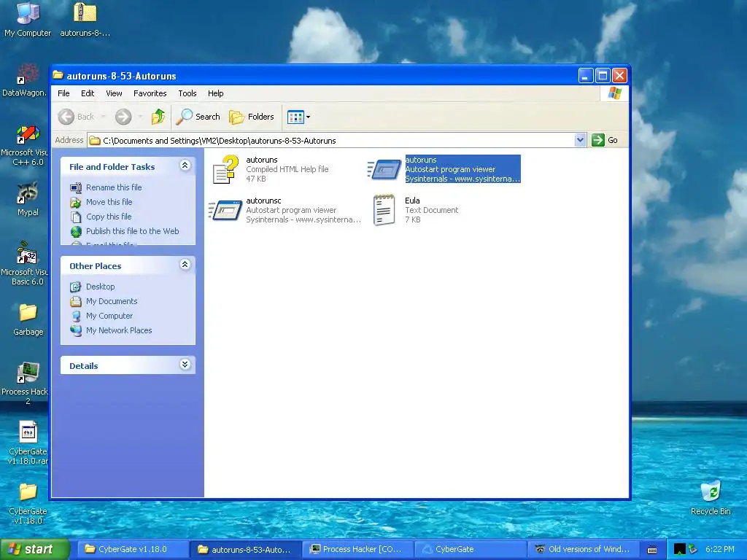
Task: Open the File menu
Action: tap(63, 93)
